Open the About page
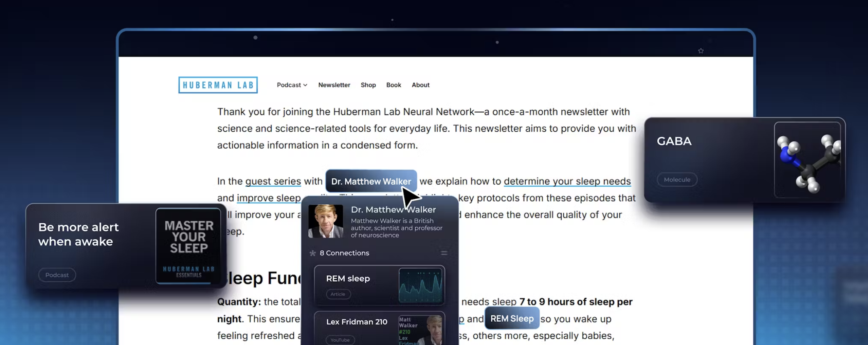The width and height of the screenshot is (868, 345). [421, 85]
